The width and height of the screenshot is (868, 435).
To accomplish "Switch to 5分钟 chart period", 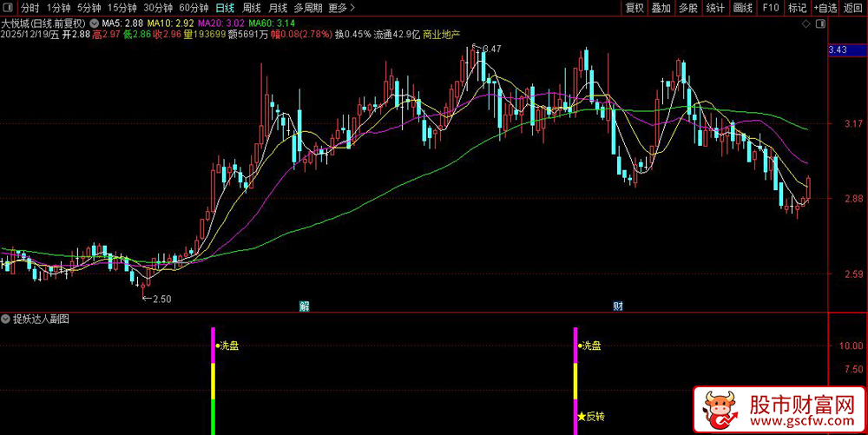I will point(89,8).
